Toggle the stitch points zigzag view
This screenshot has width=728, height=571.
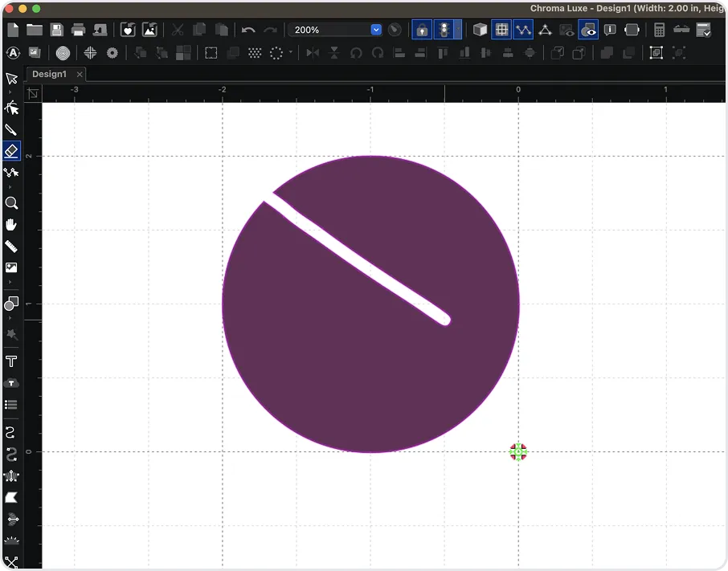[523, 30]
